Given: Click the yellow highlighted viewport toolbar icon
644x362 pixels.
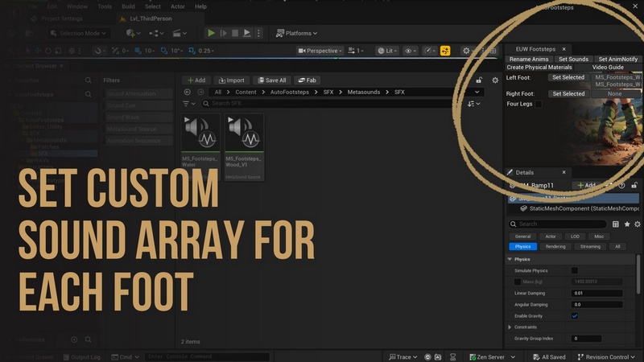Looking at the screenshot, I should click(x=444, y=51).
